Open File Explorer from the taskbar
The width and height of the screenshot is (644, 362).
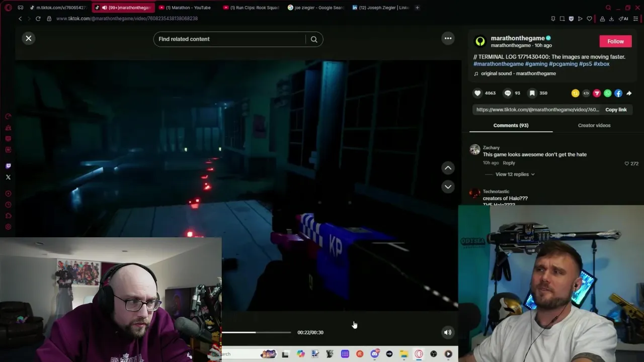[404, 354]
